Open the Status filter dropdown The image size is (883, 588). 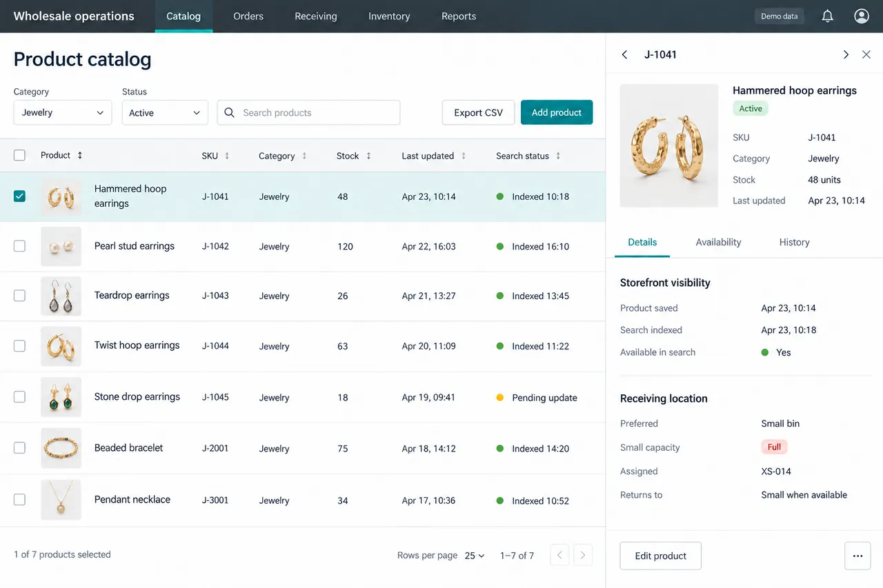click(x=165, y=112)
